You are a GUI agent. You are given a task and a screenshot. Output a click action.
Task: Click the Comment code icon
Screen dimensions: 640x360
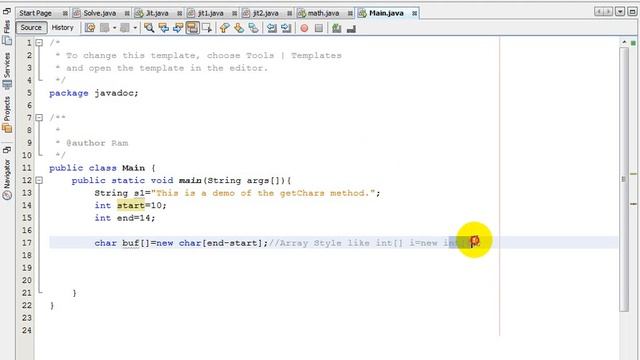point(336,28)
